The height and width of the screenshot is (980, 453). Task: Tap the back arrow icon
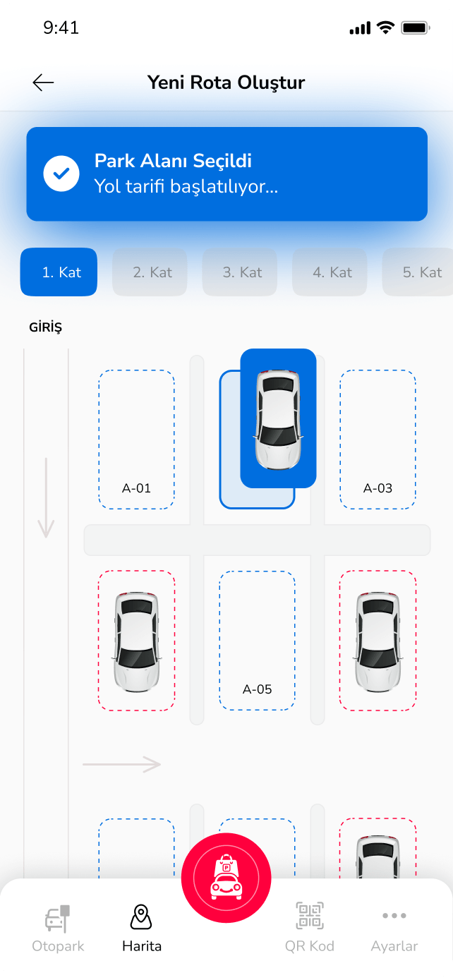(x=43, y=83)
